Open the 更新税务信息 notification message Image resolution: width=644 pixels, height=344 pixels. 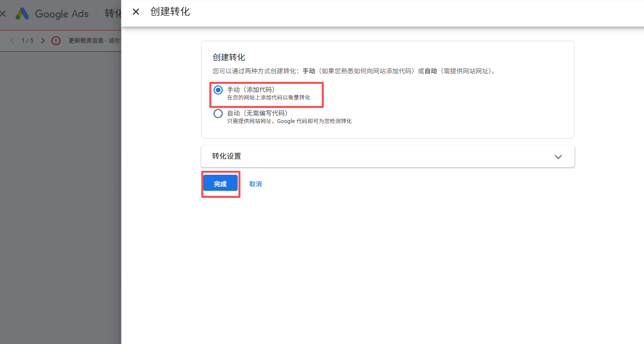point(94,41)
